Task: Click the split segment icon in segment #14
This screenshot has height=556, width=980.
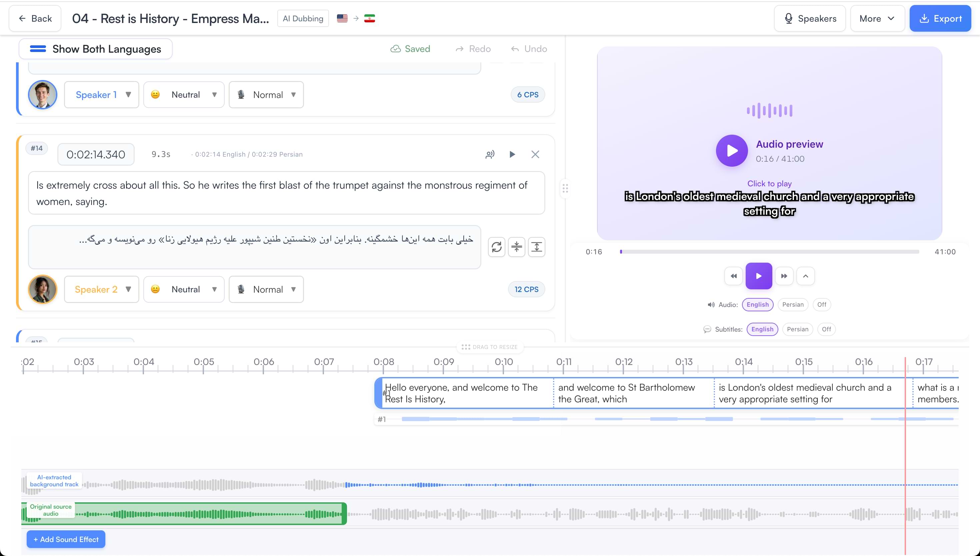Action: pos(536,247)
